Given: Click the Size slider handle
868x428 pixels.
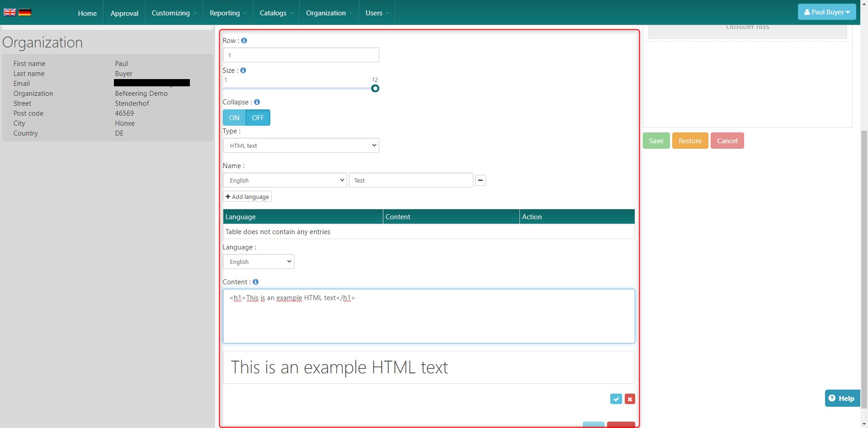Looking at the screenshot, I should click(x=375, y=89).
